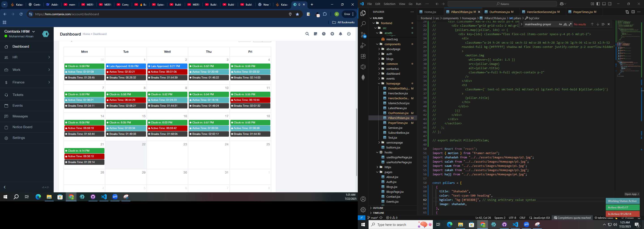Open VS Code Search view icon

(363, 24)
